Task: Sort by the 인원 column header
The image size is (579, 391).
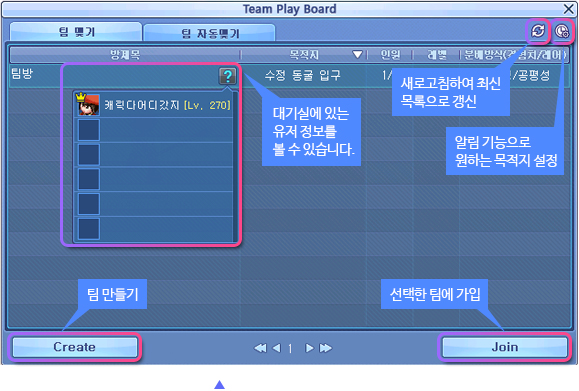Action: pos(390,55)
